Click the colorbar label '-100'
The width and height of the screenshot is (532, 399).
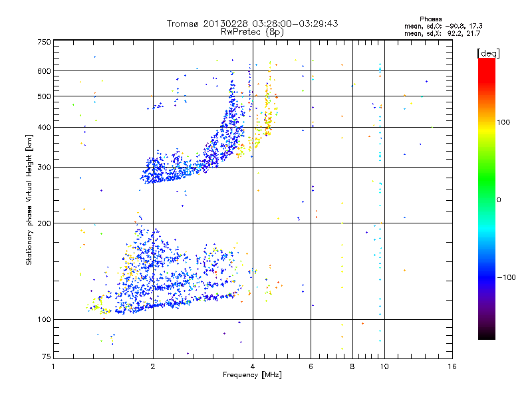pyautogui.click(x=506, y=277)
